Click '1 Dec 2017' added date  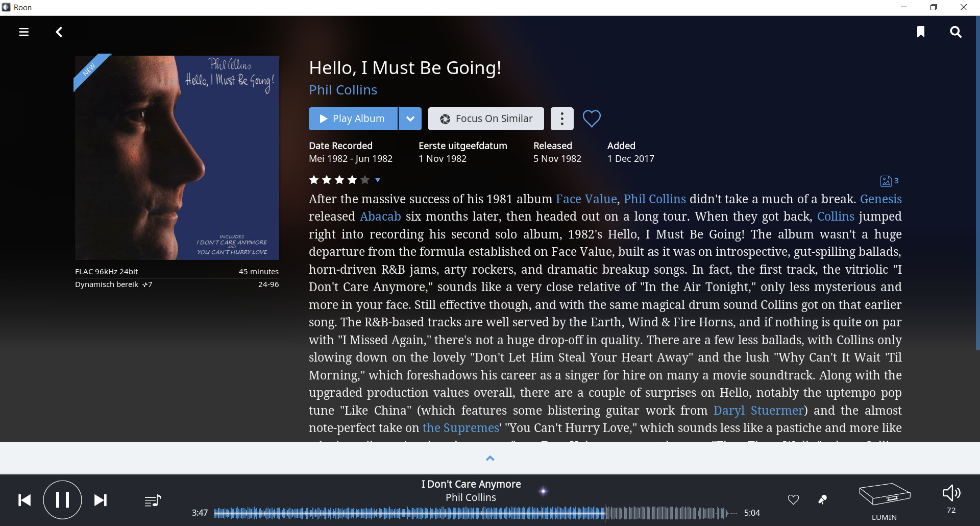(x=631, y=159)
